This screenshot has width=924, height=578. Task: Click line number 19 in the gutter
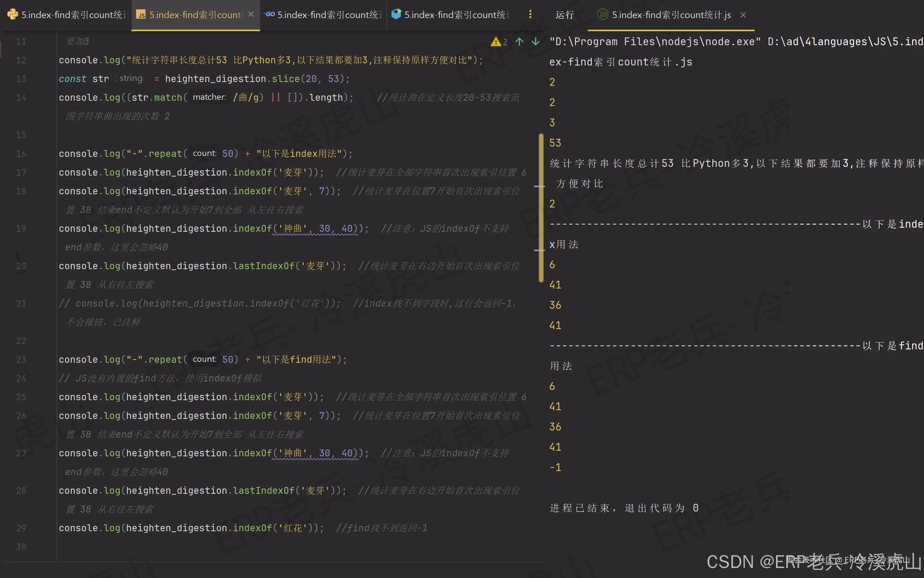[x=22, y=229]
